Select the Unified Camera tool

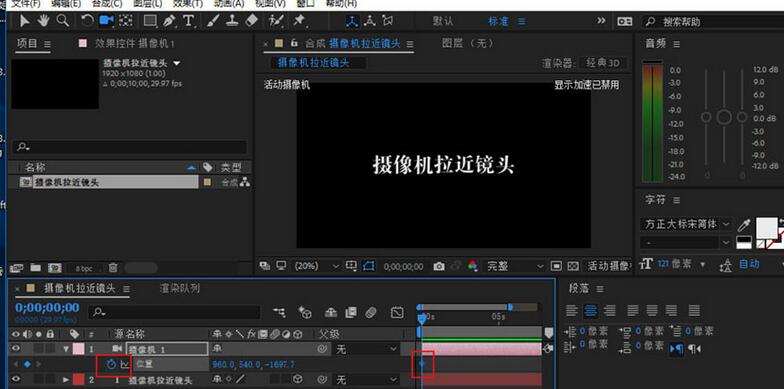[x=106, y=20]
